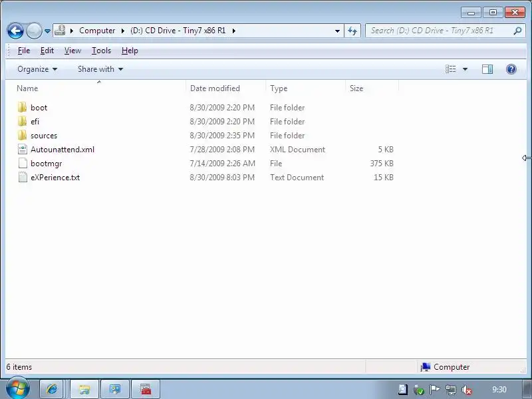Go back with the blue Back arrow

tap(15, 31)
